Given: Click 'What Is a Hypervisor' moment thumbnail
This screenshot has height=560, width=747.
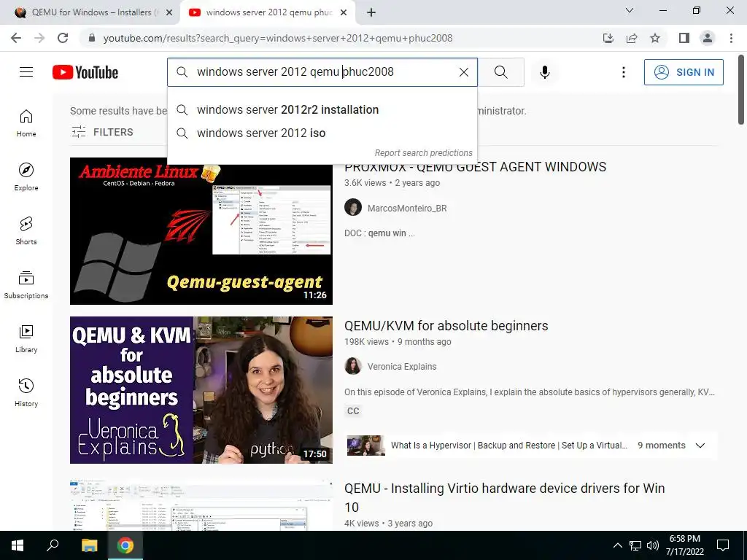Looking at the screenshot, I should pos(366,446).
